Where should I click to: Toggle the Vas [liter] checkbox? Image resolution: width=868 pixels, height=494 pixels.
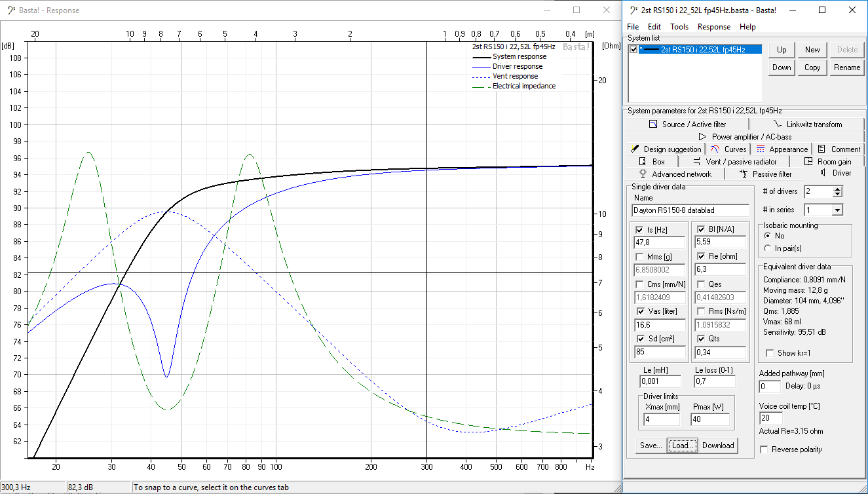tap(639, 311)
